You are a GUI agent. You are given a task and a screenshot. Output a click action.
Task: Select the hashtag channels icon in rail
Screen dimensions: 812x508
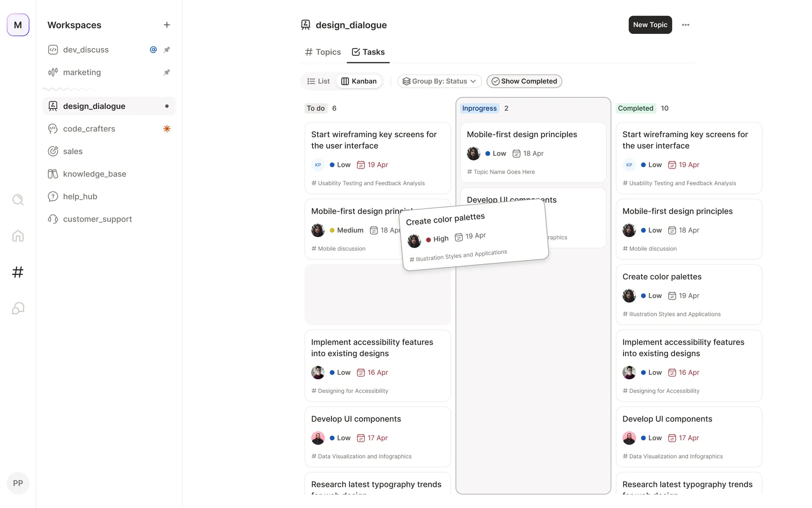click(x=18, y=272)
